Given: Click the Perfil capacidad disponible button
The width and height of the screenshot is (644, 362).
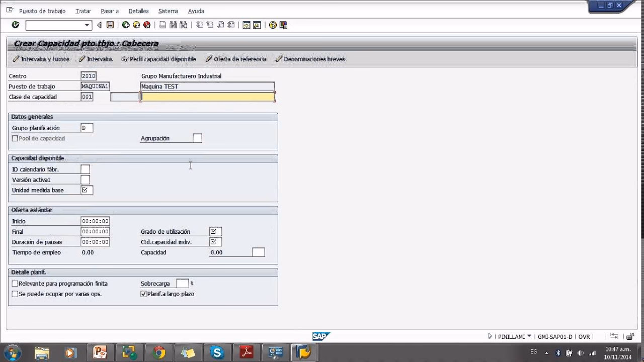Looking at the screenshot, I should point(159,59).
